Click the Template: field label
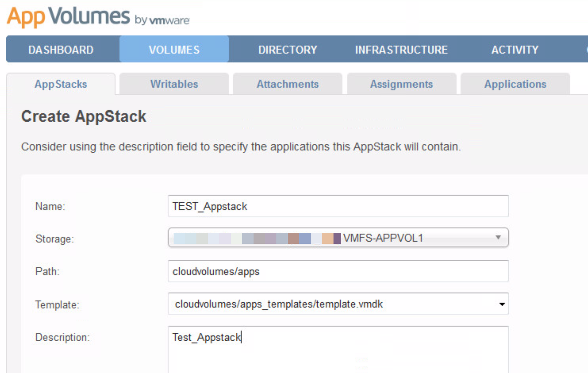 point(57,305)
